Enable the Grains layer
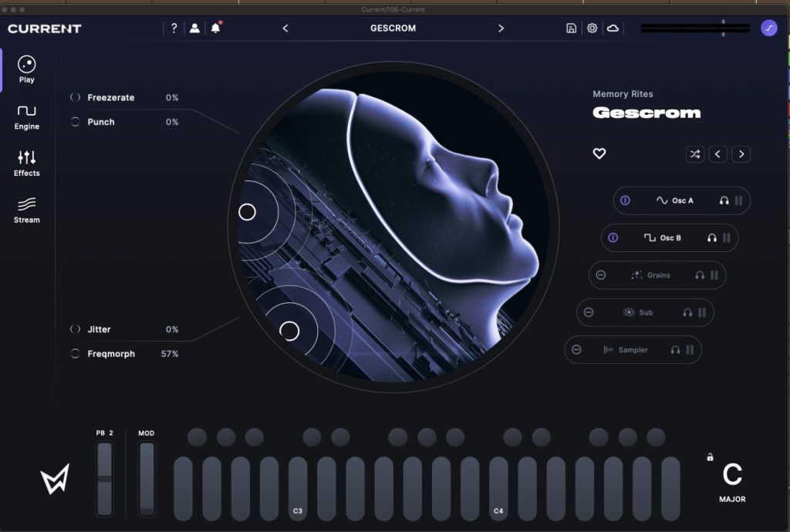The image size is (790, 532). tap(600, 274)
